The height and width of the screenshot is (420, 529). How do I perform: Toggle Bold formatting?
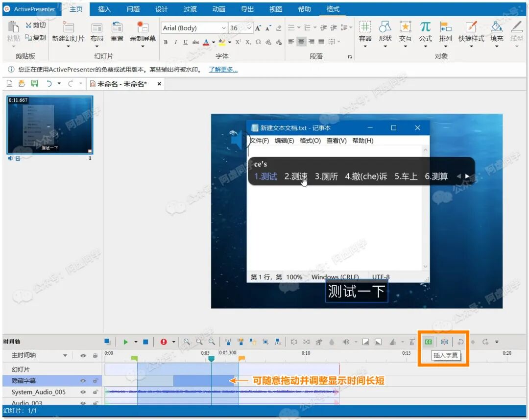tap(166, 42)
